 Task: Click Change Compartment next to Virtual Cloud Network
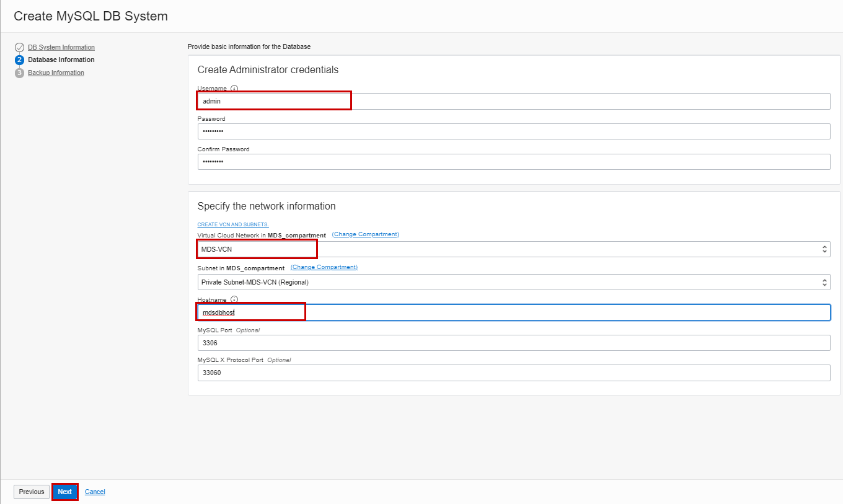366,234
